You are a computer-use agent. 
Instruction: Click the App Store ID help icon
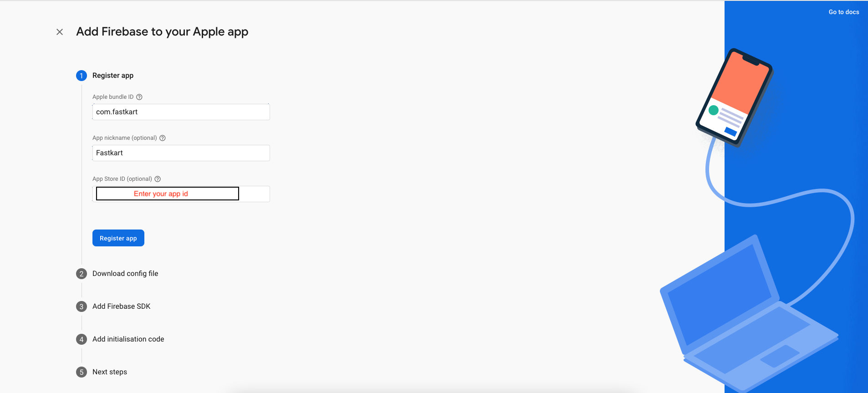(158, 179)
